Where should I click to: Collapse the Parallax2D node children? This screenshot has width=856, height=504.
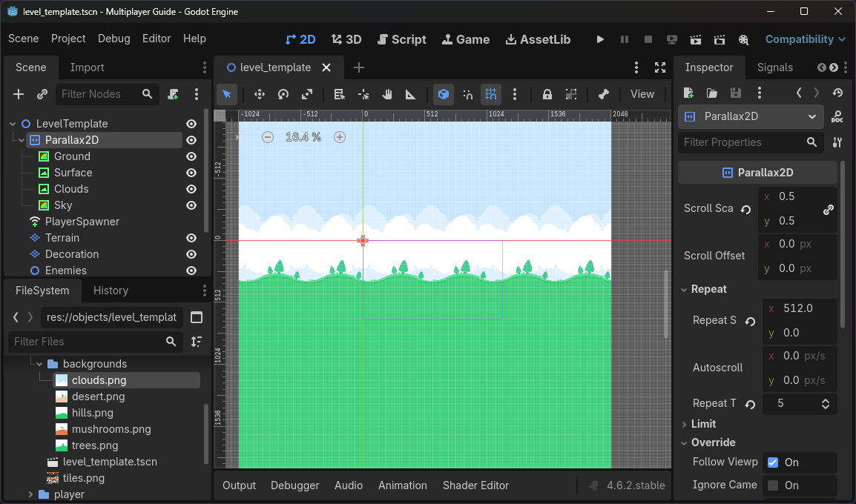click(x=22, y=140)
